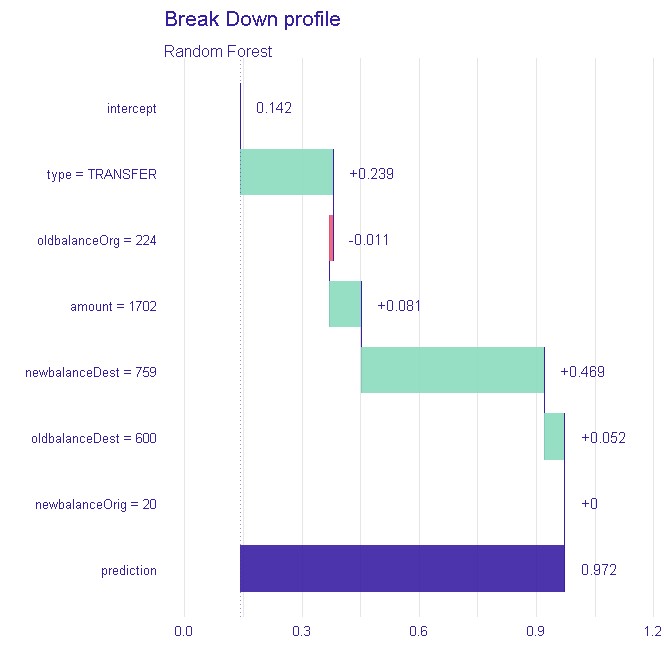The height and width of the screenshot is (664, 664).
Task: Click the 0.6 x-axis tick label
Action: [419, 632]
